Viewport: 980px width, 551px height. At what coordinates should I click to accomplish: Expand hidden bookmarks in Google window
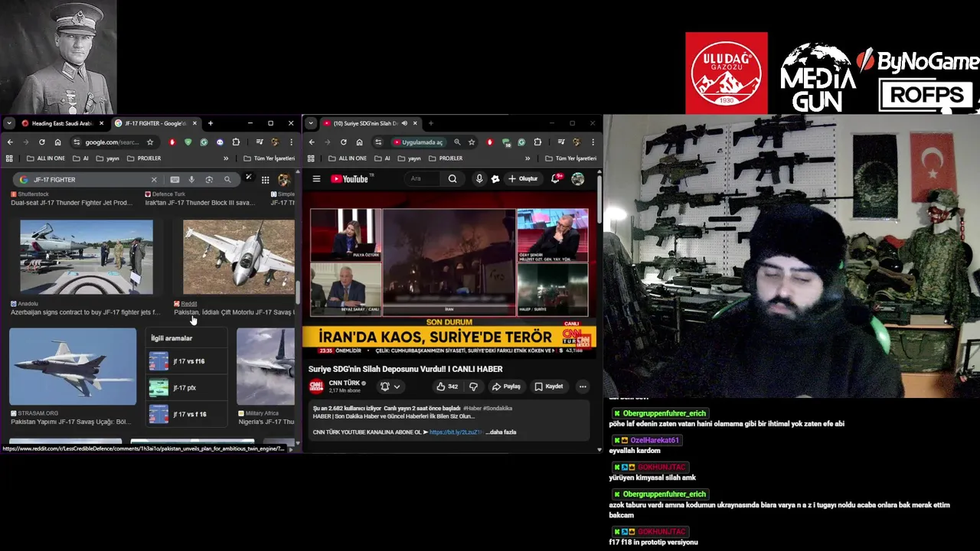226,158
